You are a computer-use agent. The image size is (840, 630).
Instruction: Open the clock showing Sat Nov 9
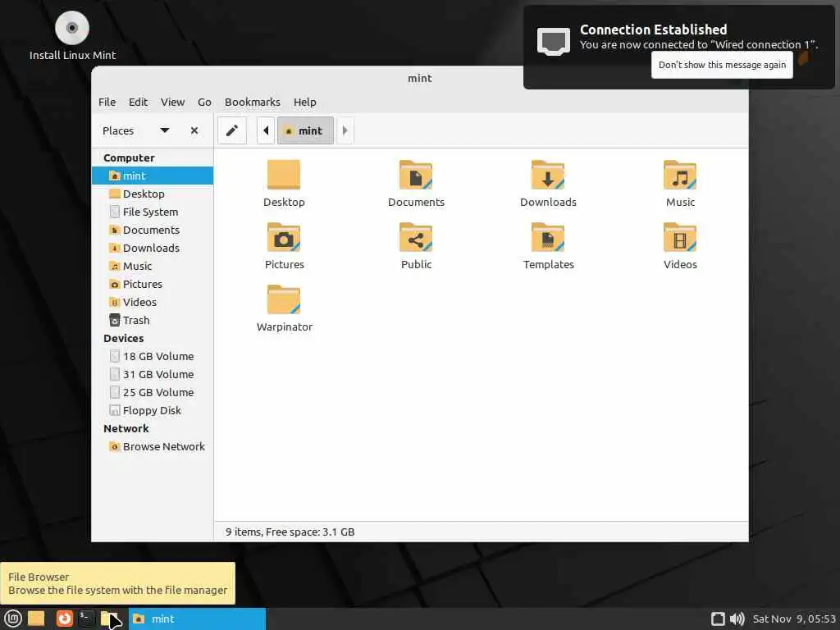point(794,619)
